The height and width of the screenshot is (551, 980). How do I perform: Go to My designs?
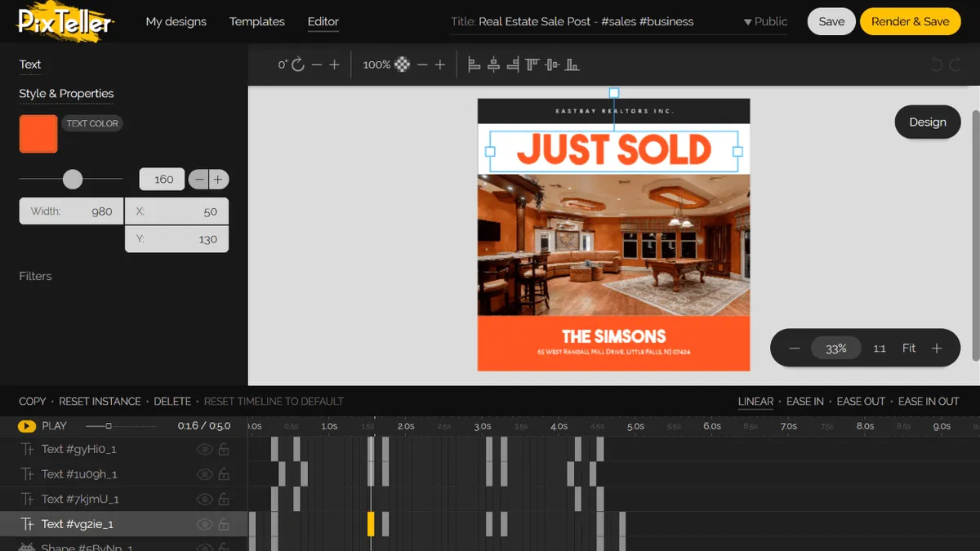click(176, 21)
